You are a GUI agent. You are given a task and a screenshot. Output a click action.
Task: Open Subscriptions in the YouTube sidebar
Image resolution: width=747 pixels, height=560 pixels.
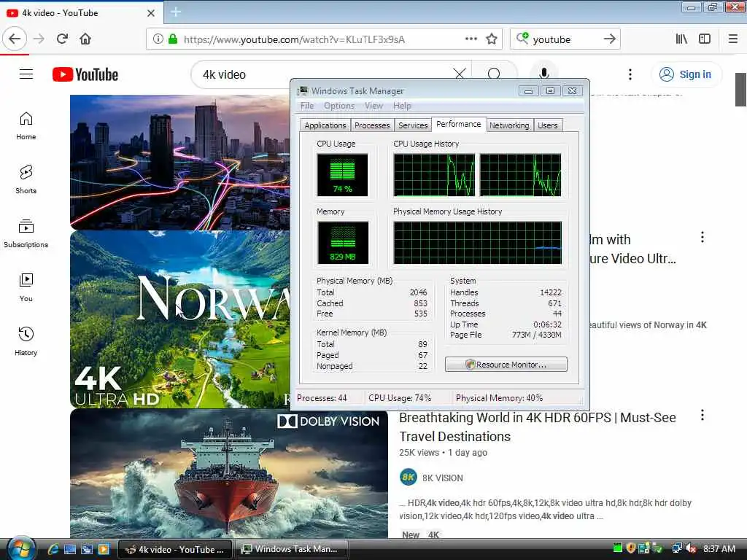pos(26,233)
